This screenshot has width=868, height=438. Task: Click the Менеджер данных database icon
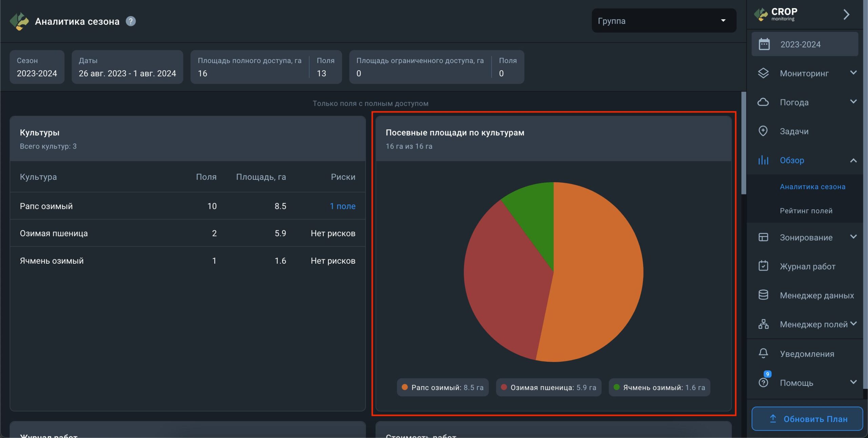pyautogui.click(x=763, y=295)
